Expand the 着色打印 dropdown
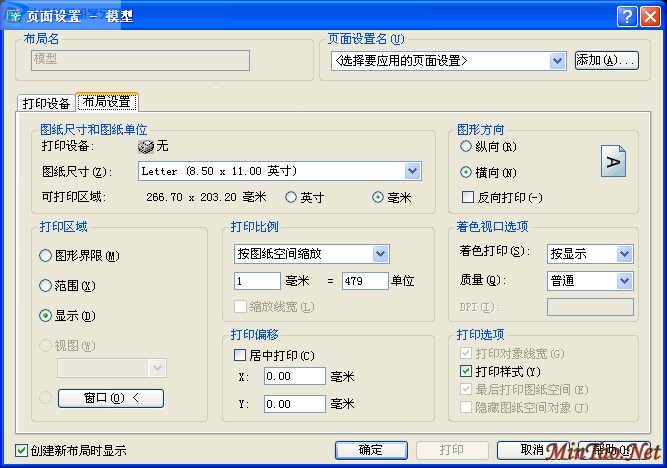Image resolution: width=667 pixels, height=468 pixels. point(625,254)
